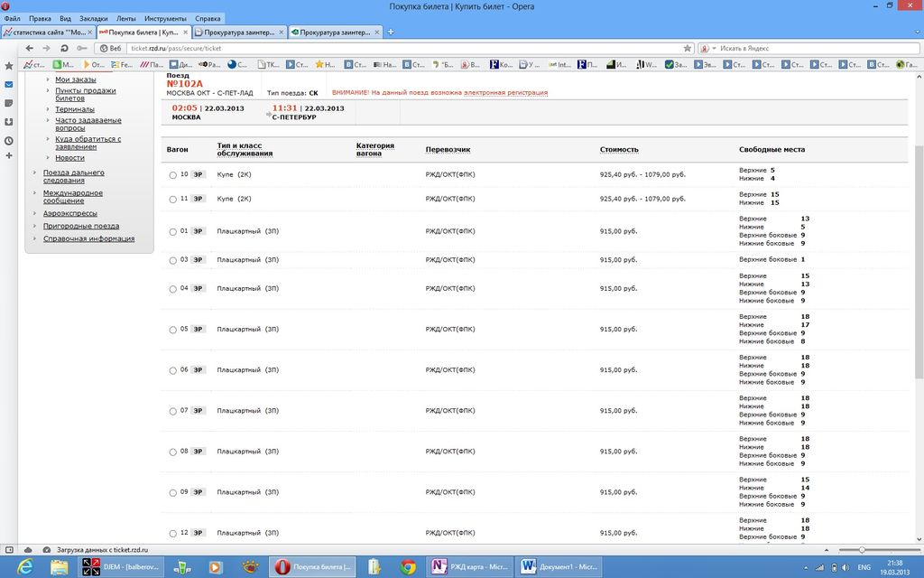This screenshot has height=578, width=924.
Task: Open the Bookmarks star panel in the sidebar
Action: pos(9,66)
